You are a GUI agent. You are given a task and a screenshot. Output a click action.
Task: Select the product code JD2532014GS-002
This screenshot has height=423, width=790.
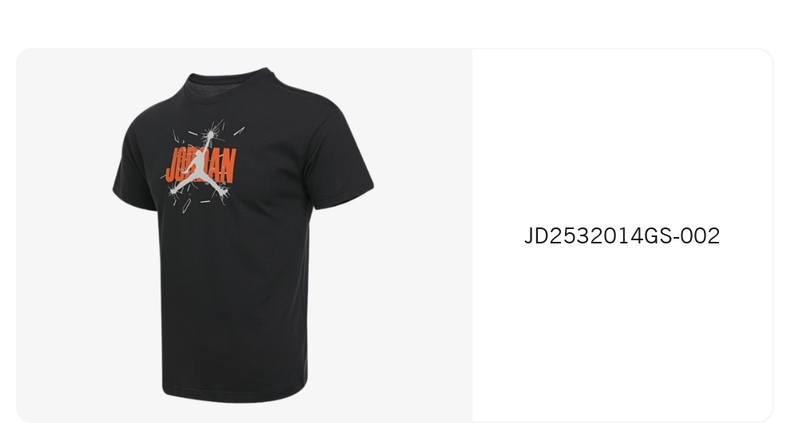coord(622,236)
